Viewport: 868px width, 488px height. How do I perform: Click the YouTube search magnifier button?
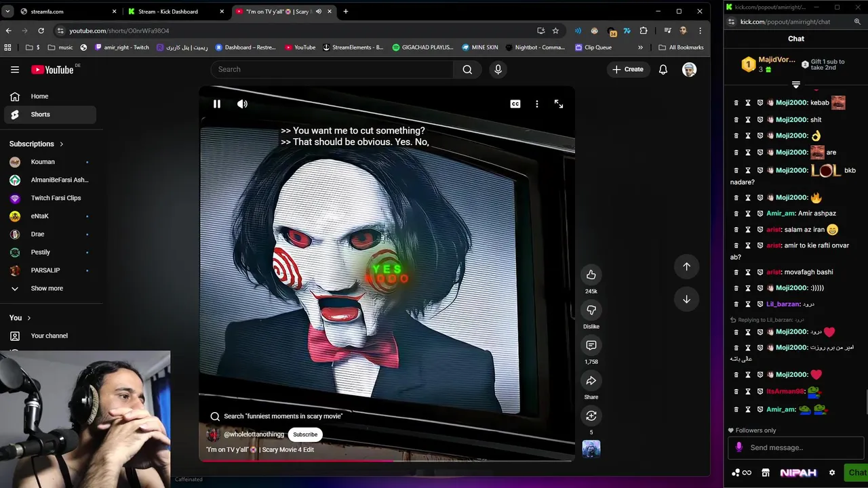pyautogui.click(x=467, y=69)
